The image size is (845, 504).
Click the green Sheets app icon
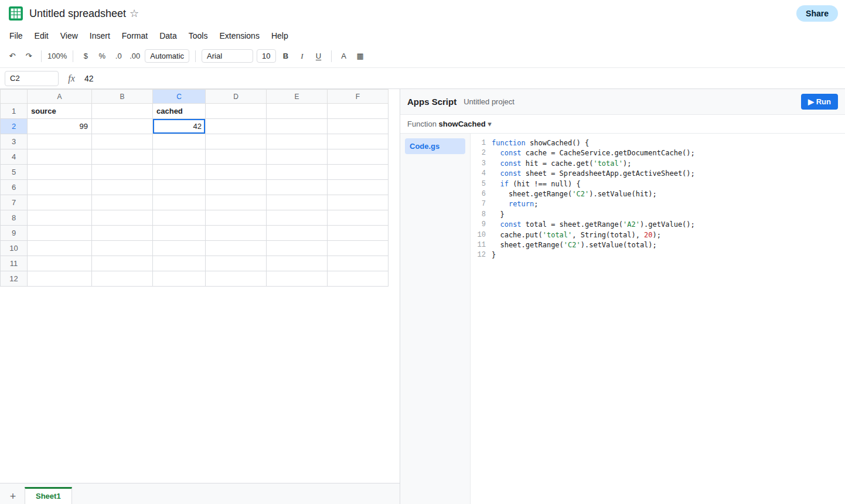(16, 13)
